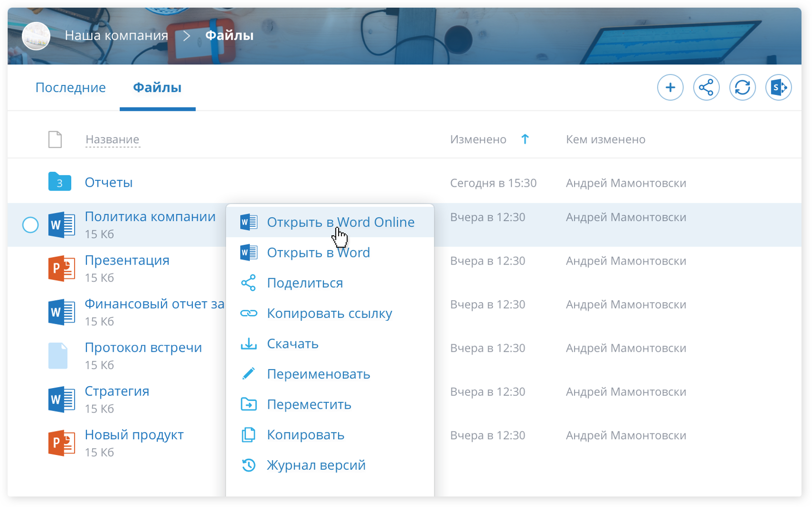Click the file type column header icon
Image resolution: width=812 pixels, height=507 pixels.
click(x=55, y=139)
